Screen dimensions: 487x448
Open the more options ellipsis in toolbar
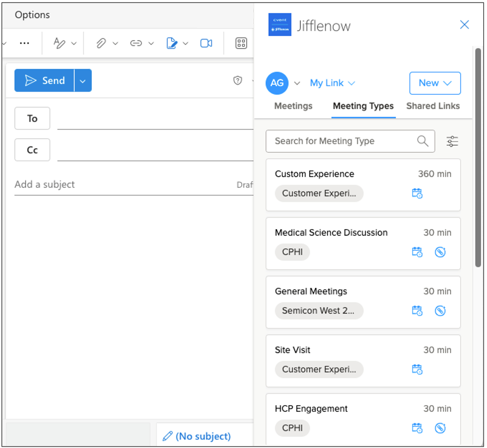tap(25, 43)
